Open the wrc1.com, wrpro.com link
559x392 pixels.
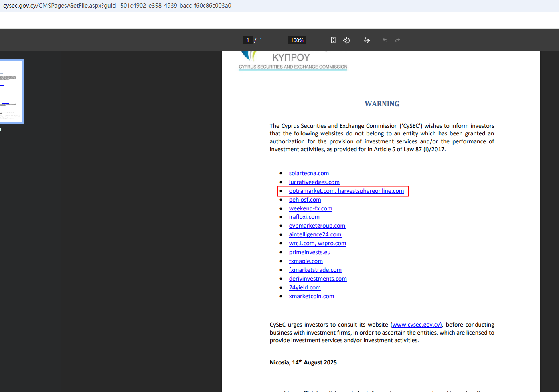318,243
